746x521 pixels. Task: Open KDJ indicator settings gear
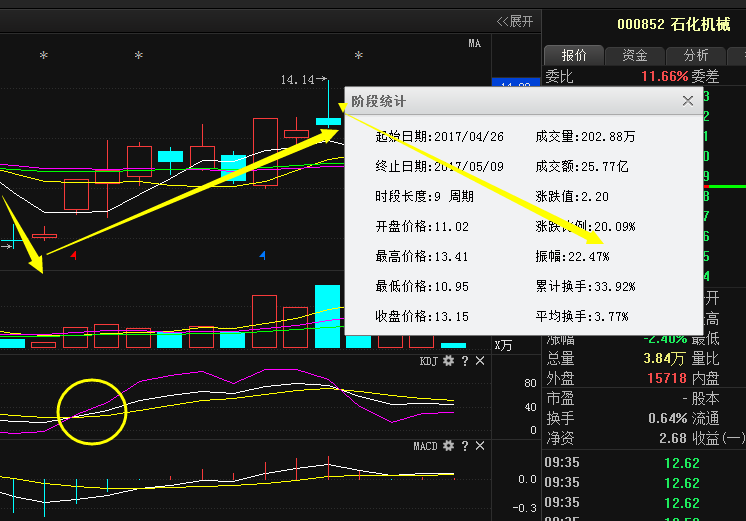(448, 361)
